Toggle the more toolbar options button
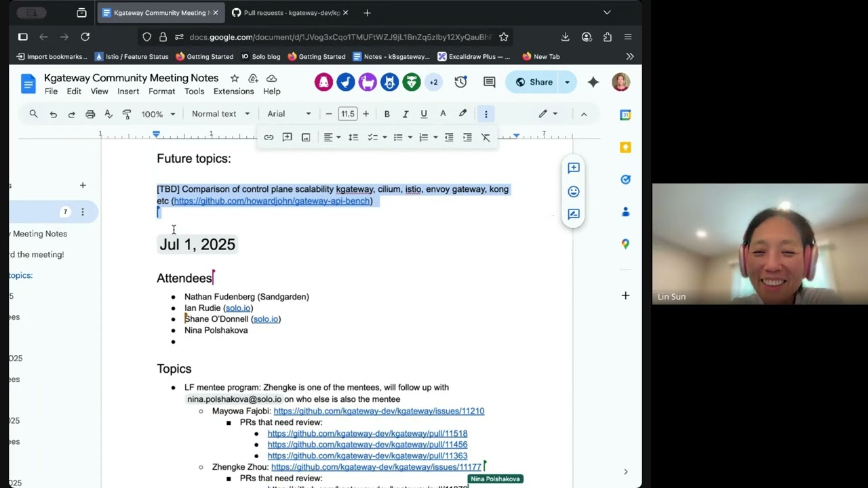This screenshot has height=488, width=868. coord(486,114)
